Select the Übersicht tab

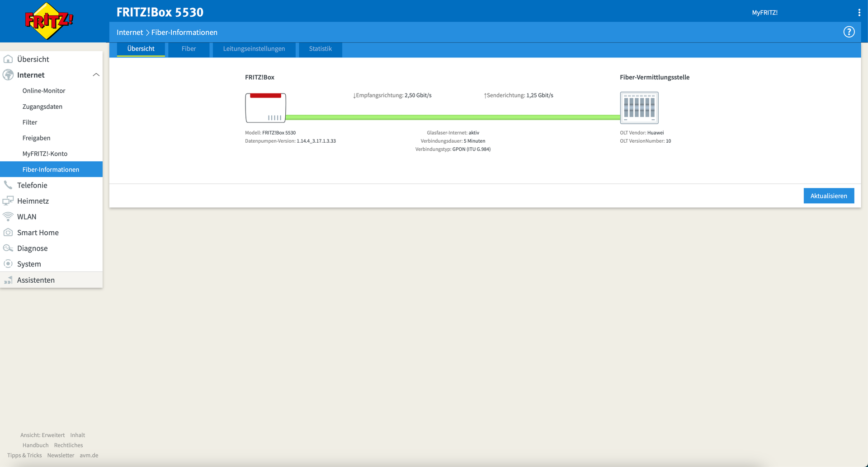[x=141, y=49]
